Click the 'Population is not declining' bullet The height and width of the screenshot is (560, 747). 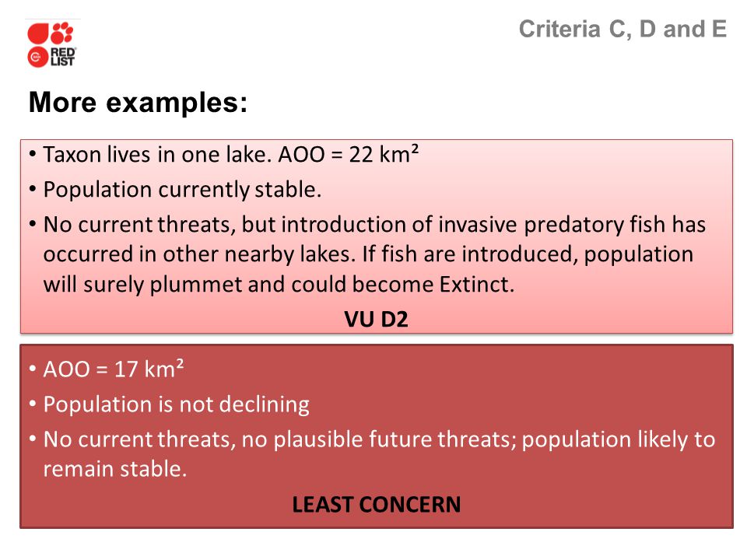(x=169, y=404)
